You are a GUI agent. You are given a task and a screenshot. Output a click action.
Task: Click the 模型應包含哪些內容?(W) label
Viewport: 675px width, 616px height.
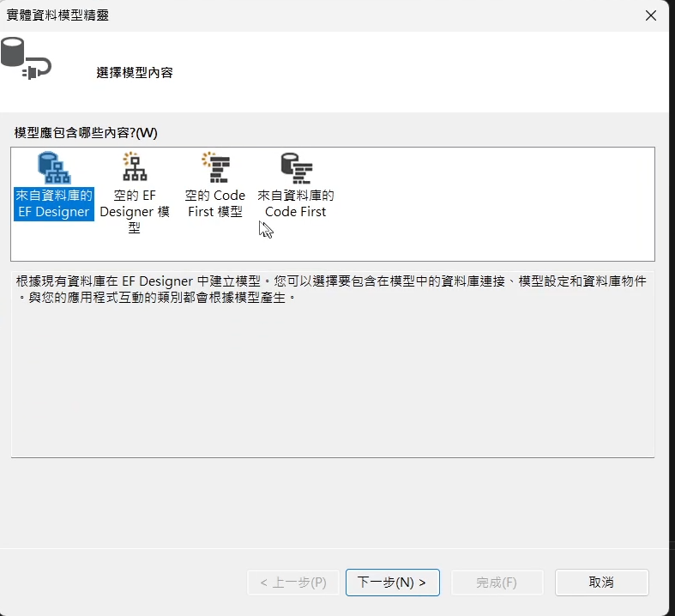coord(86,133)
